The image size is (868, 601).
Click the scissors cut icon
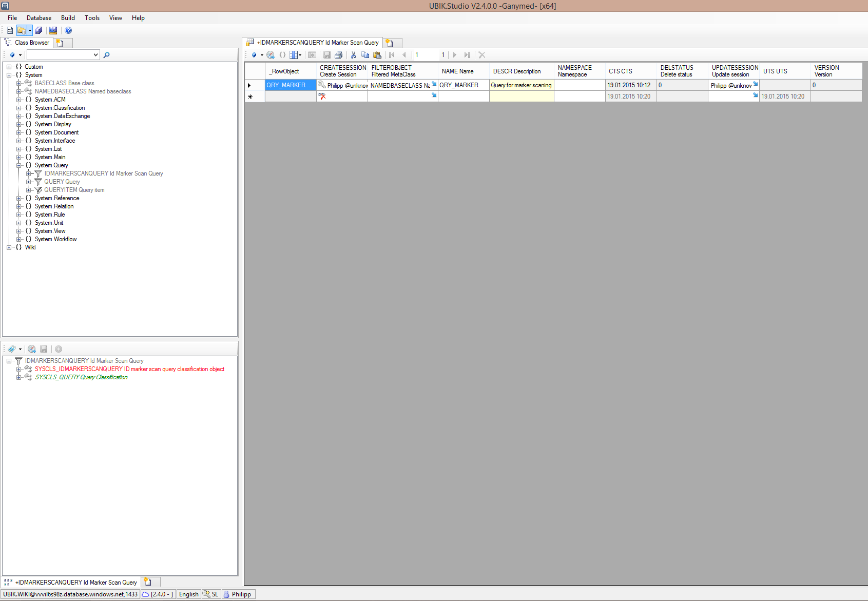click(x=353, y=55)
